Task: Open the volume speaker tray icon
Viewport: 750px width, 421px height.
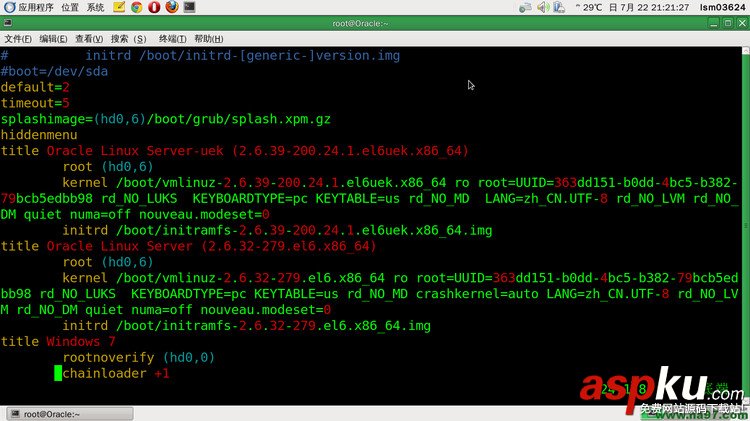Action: pos(542,7)
